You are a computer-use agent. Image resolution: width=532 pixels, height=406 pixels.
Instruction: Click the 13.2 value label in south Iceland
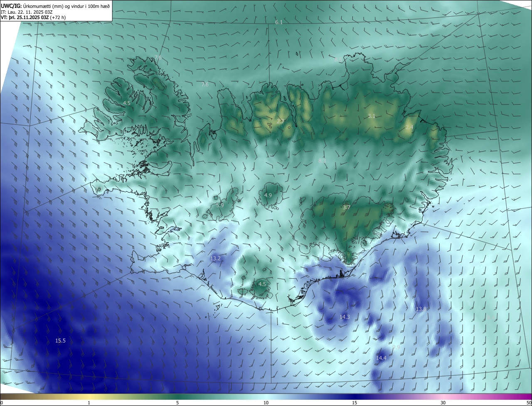[215, 258]
